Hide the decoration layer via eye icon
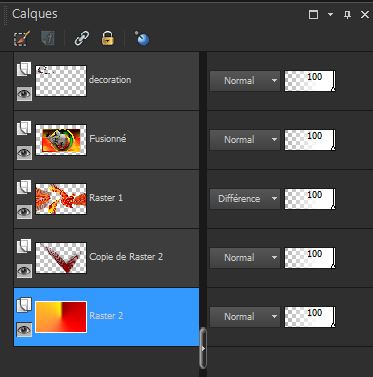The image size is (373, 377). (24, 94)
